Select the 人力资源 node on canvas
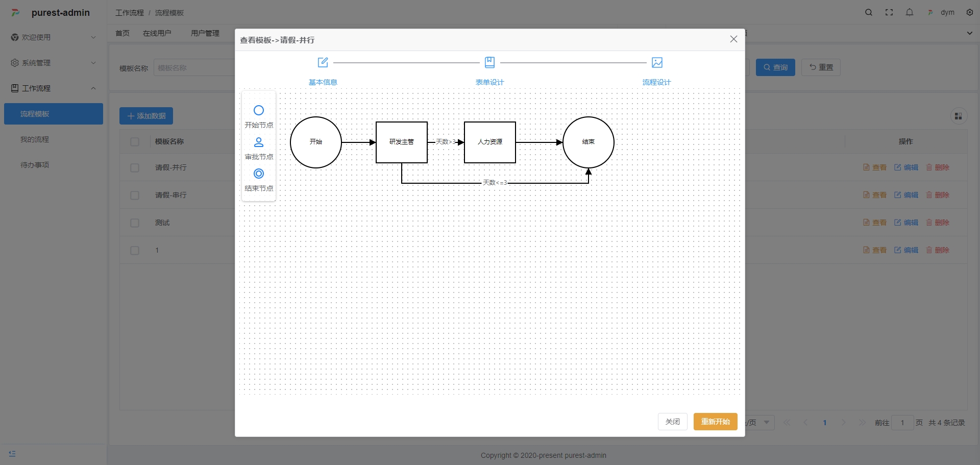 tap(490, 142)
